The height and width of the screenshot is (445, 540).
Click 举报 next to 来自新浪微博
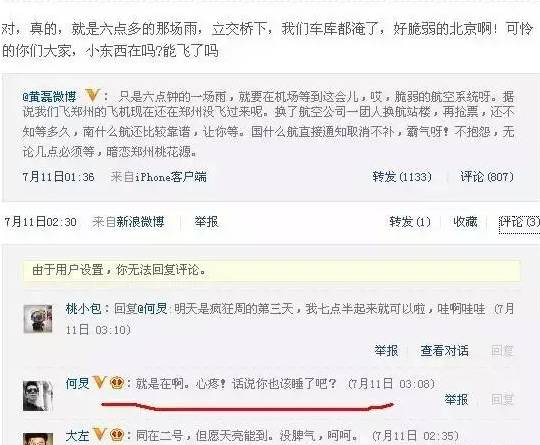click(206, 221)
